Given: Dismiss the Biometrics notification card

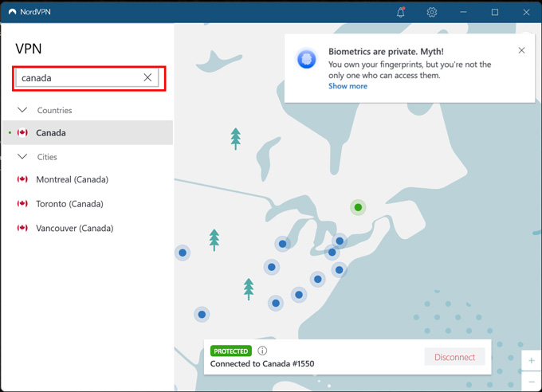Looking at the screenshot, I should 521,50.
